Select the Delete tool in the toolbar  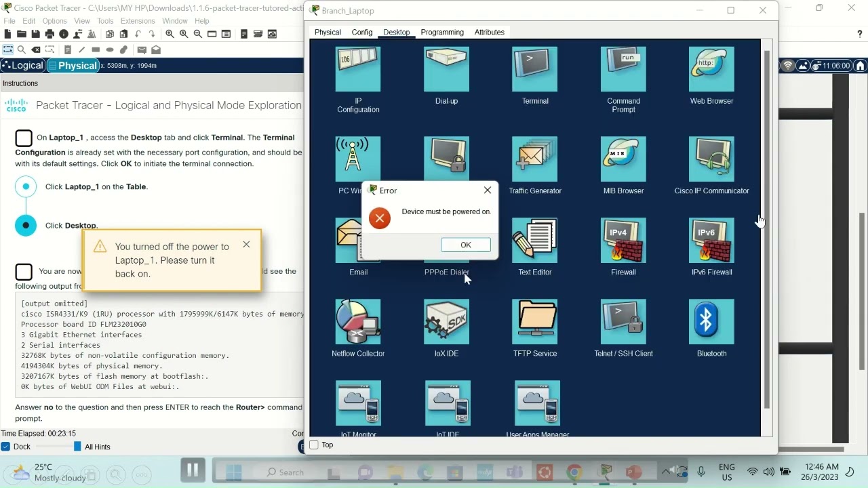(x=36, y=49)
